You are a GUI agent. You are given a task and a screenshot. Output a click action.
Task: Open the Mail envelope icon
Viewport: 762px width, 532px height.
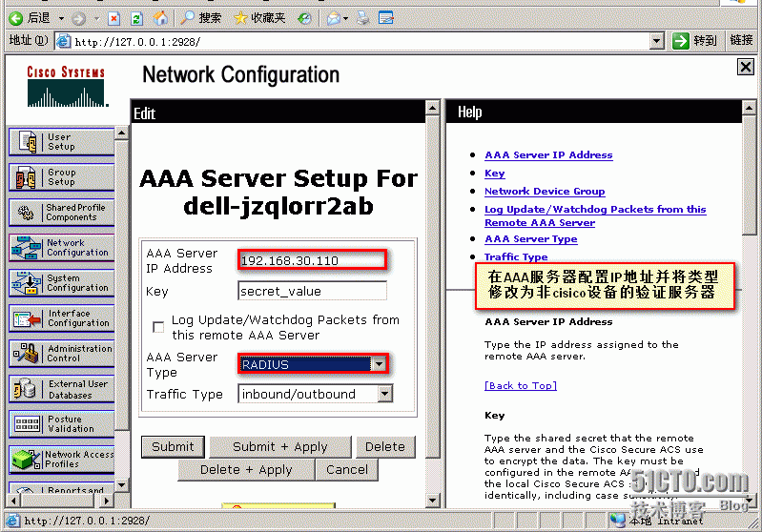pos(334,18)
